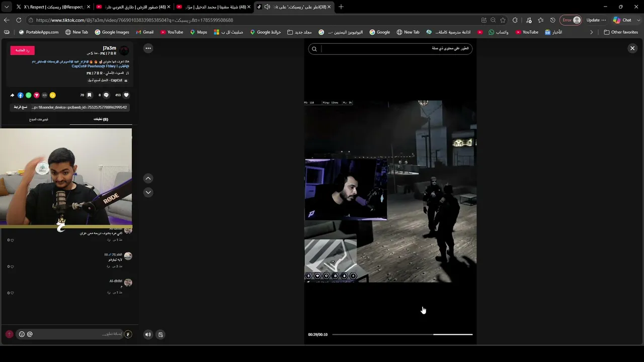Open the Other favorites folder

click(621, 32)
